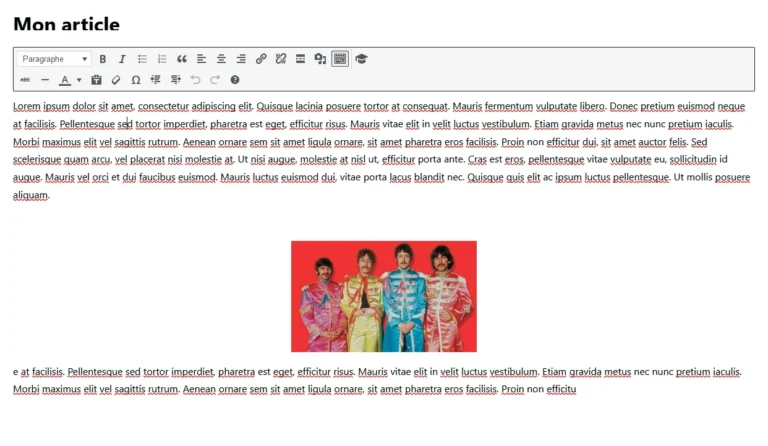Apply blockquote formatting
The height and width of the screenshot is (446, 768).
coord(182,59)
